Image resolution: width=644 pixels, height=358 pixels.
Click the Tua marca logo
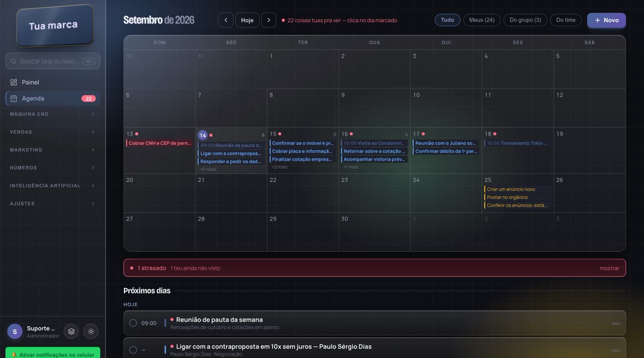[54, 26]
